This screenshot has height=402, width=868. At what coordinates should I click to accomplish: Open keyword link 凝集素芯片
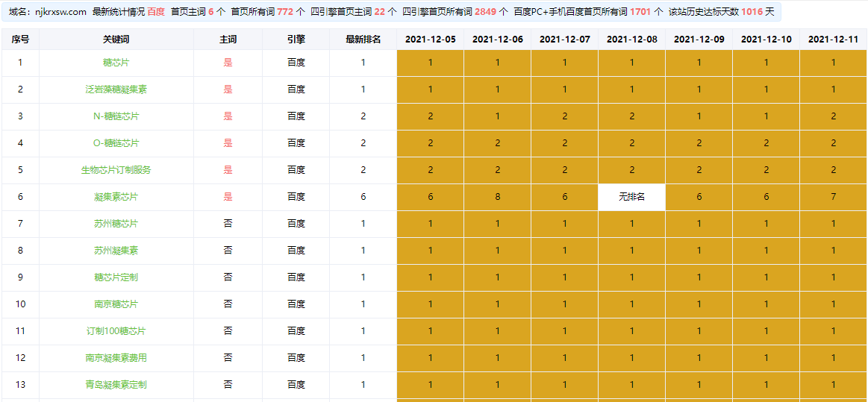[x=116, y=197]
